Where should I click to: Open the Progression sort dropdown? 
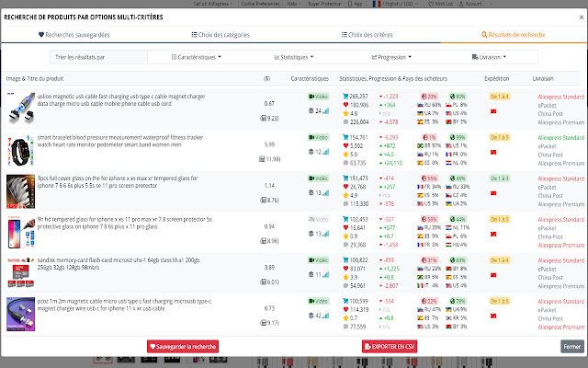(396, 57)
